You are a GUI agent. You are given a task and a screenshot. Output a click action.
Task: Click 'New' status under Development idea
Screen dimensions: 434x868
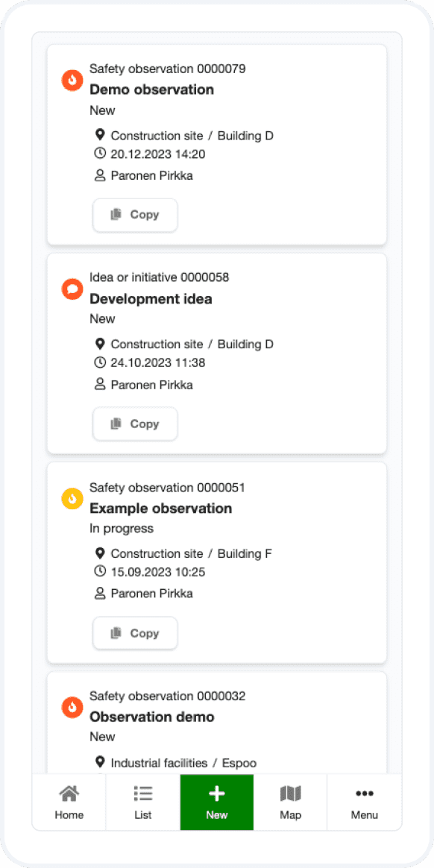point(102,319)
